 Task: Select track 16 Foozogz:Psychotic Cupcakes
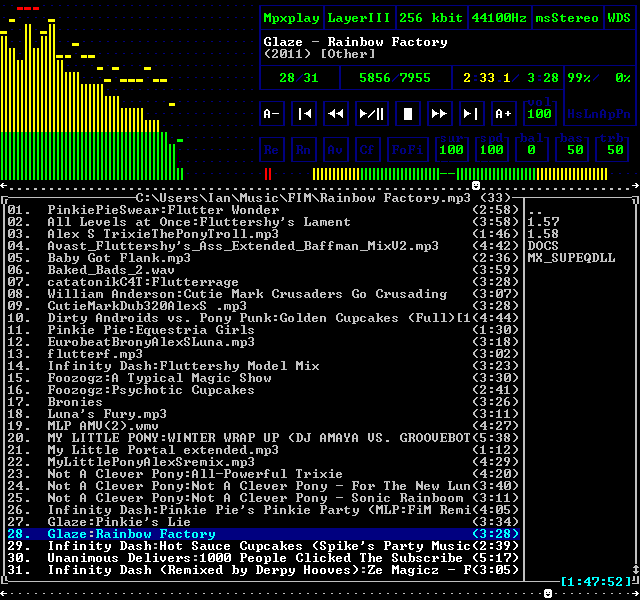pos(263,390)
